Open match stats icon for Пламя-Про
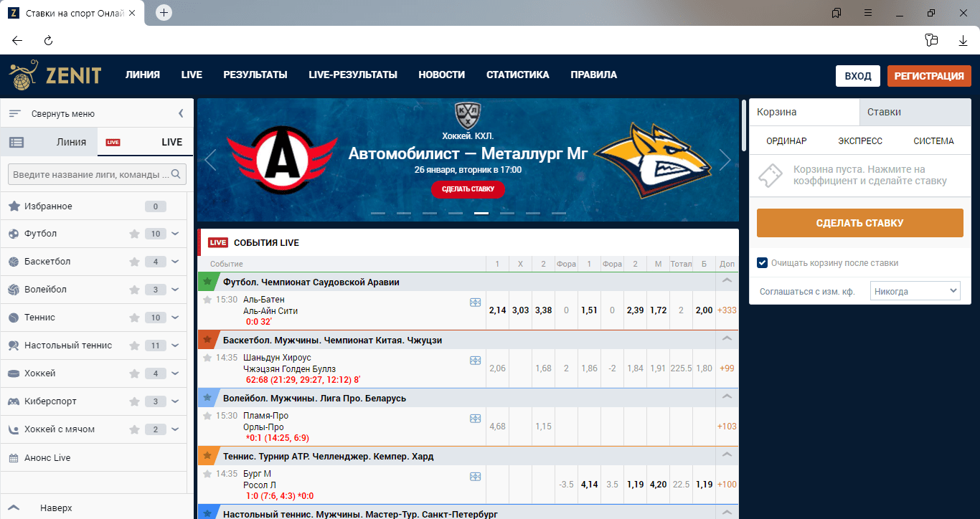This screenshot has height=519, width=980. point(475,419)
